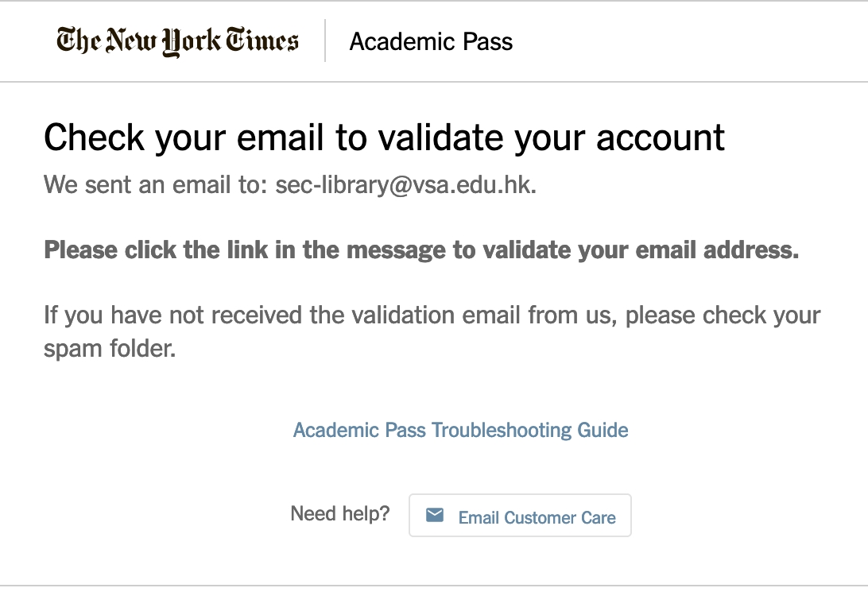Click the Academic Pass header title
The image size is (868, 615).
pos(431,41)
